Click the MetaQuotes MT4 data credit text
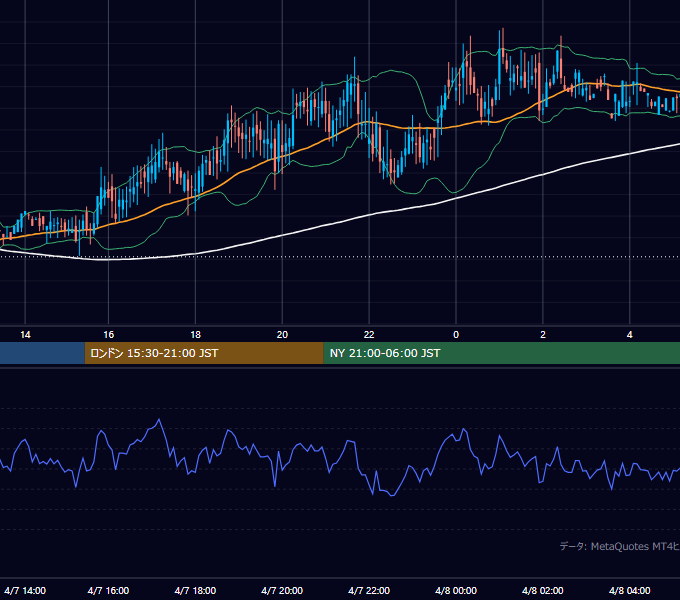The height and width of the screenshot is (600, 680). tap(620, 546)
